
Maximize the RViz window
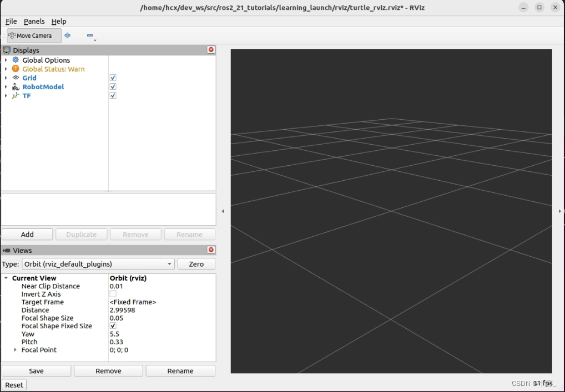539,7
